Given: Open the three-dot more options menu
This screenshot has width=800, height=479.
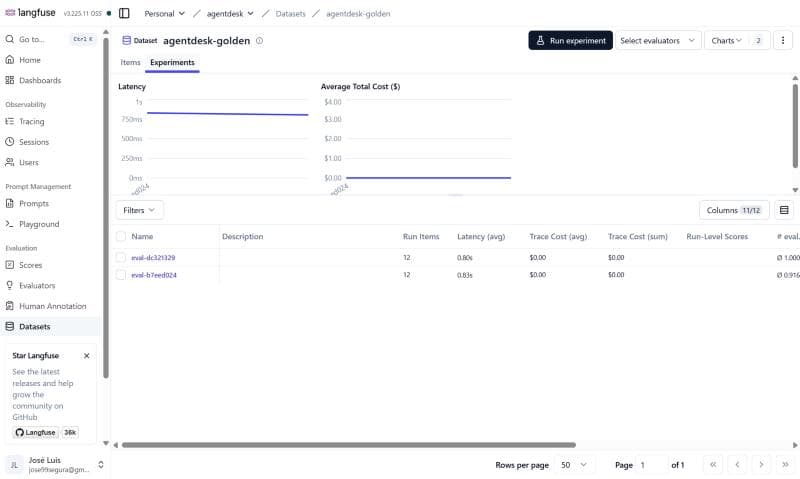Looking at the screenshot, I should pyautogui.click(x=783, y=40).
